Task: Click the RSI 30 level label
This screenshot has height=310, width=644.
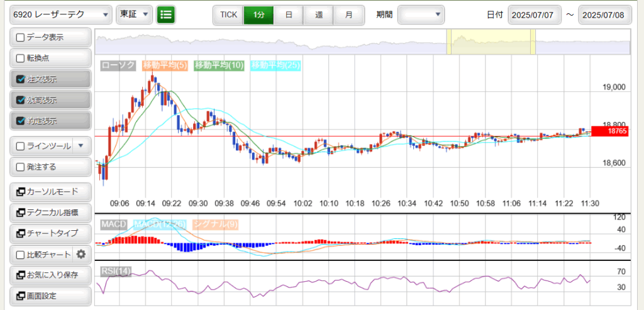Action: click(x=621, y=287)
